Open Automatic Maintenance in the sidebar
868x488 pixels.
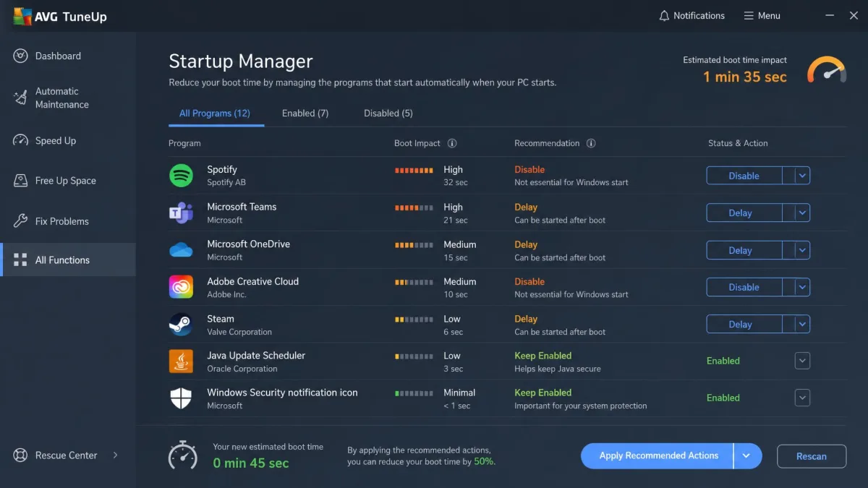click(67, 98)
